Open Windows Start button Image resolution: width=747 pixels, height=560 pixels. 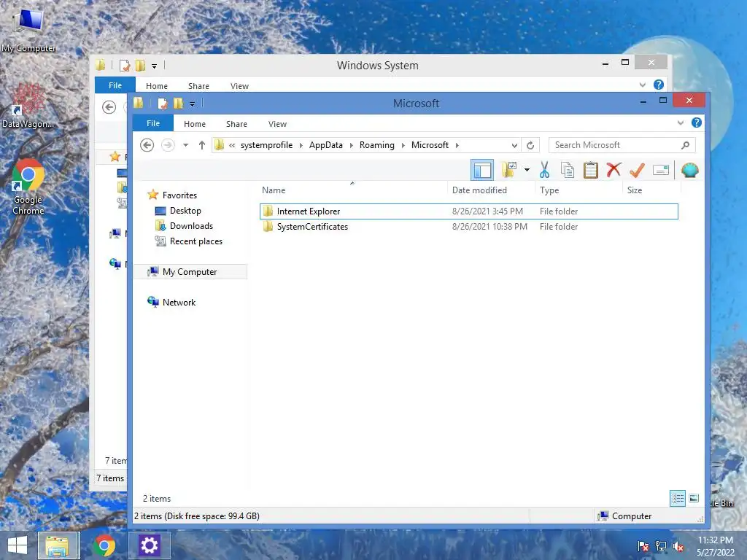(18, 545)
